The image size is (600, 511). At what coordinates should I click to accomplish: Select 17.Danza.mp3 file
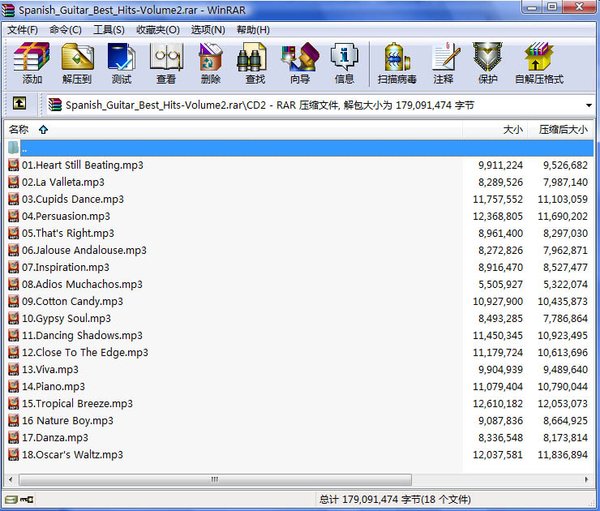click(x=55, y=438)
